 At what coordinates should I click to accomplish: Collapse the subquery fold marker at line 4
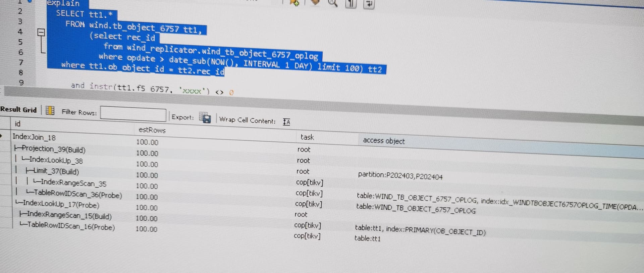pos(41,33)
